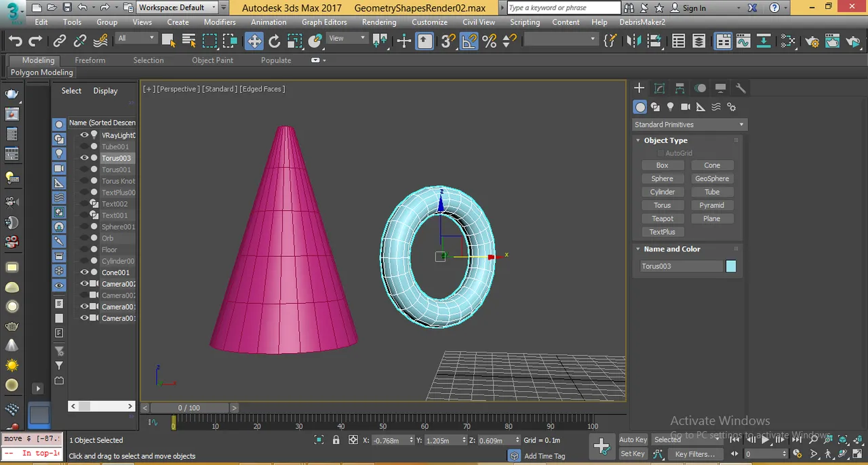Switch to the Object Paint ribbon tab
The height and width of the screenshot is (465, 868).
click(x=212, y=60)
